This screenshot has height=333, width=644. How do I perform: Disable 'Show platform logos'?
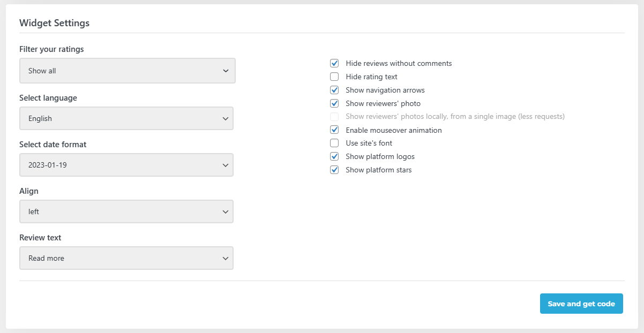tap(334, 156)
